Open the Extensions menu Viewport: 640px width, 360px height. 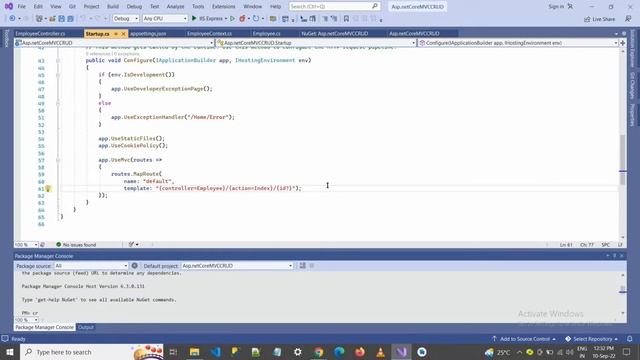point(224,7)
